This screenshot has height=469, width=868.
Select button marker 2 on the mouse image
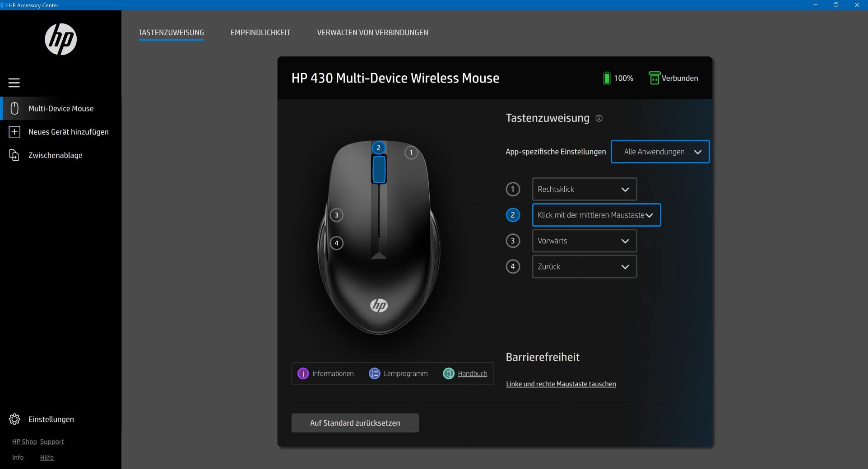point(379,148)
